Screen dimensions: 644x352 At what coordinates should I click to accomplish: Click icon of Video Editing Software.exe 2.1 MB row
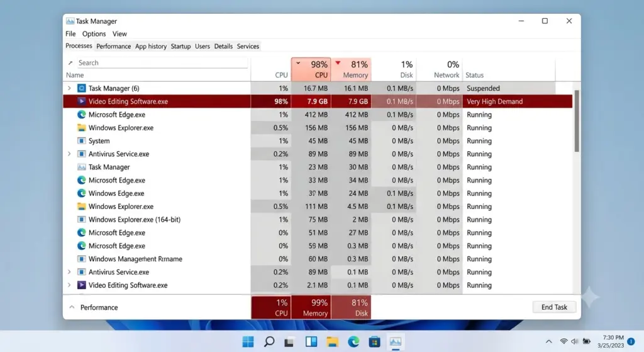point(81,285)
